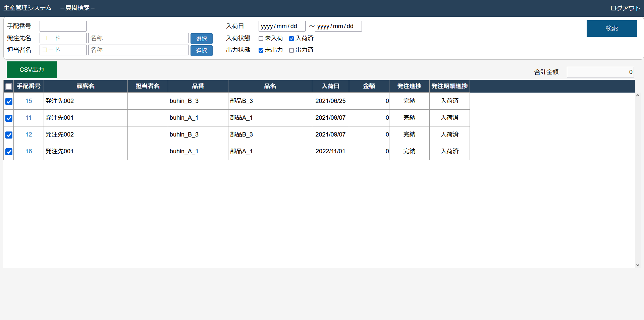This screenshot has height=320, width=644.
Task: Click 選択 button for 発注先名
Action: click(x=201, y=39)
